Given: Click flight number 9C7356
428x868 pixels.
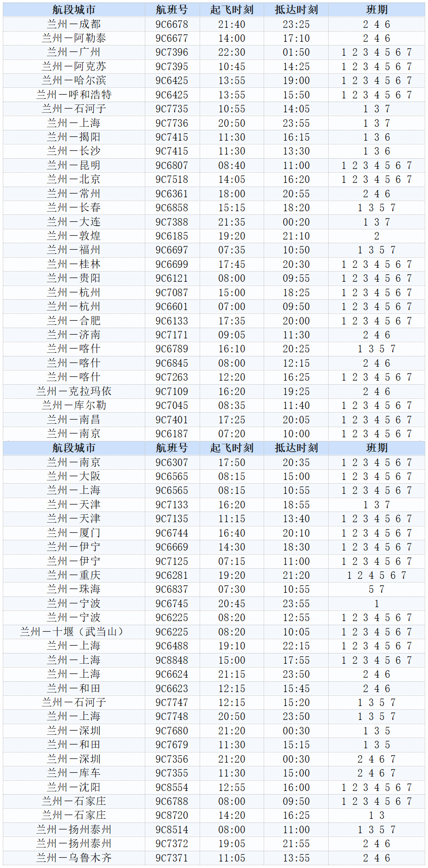Looking at the screenshot, I should pos(172,759).
